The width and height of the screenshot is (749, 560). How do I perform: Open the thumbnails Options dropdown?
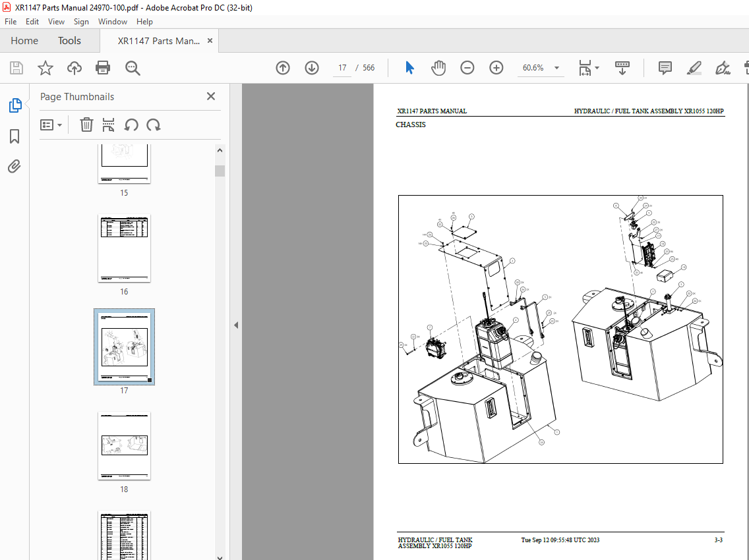51,125
